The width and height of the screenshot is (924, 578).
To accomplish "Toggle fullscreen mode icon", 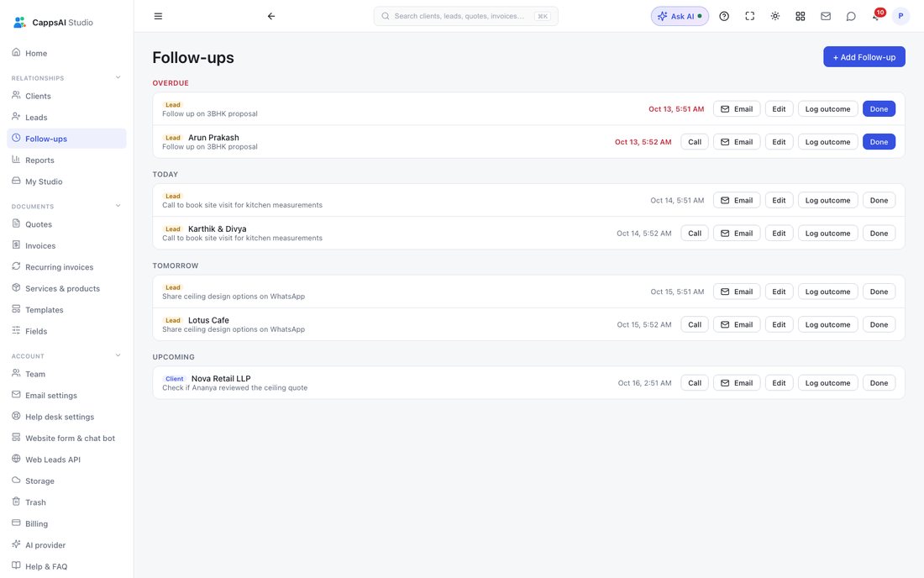I will pyautogui.click(x=749, y=16).
